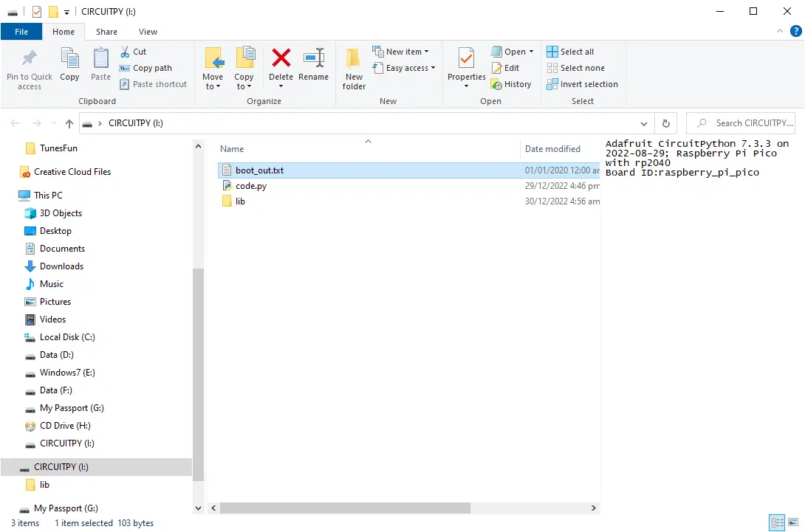This screenshot has width=805, height=532.
Task: Expand the Open dropdown in ribbon
Action: click(x=531, y=52)
